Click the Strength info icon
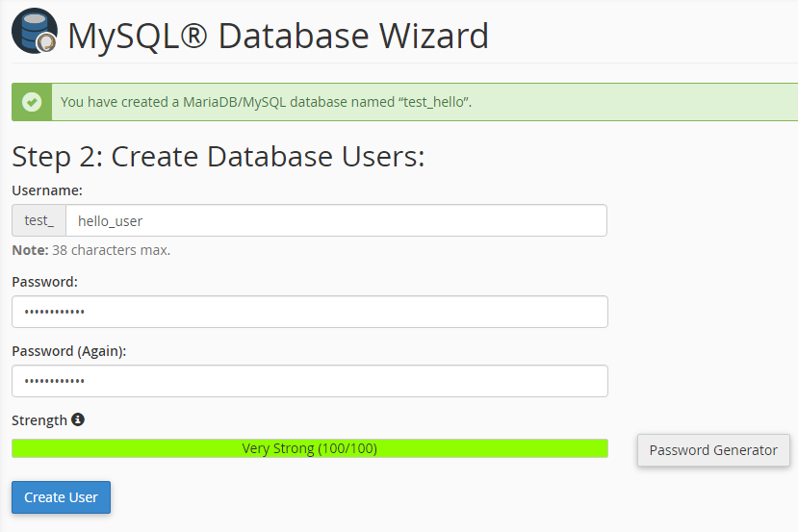798x532 pixels. (78, 419)
